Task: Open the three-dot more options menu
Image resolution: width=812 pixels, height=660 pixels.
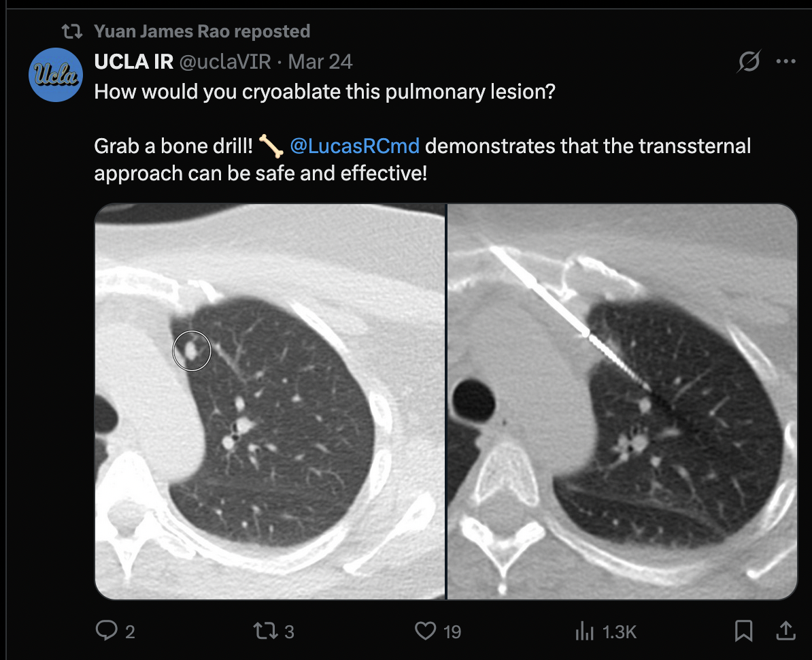Action: pyautogui.click(x=785, y=62)
